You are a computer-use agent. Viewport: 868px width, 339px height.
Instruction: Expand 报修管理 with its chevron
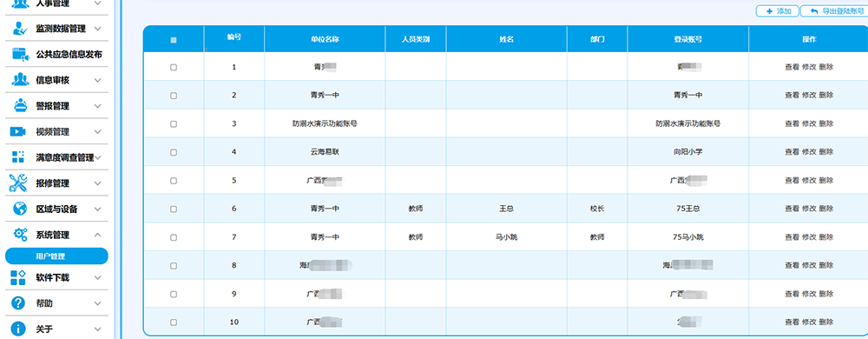tap(98, 183)
